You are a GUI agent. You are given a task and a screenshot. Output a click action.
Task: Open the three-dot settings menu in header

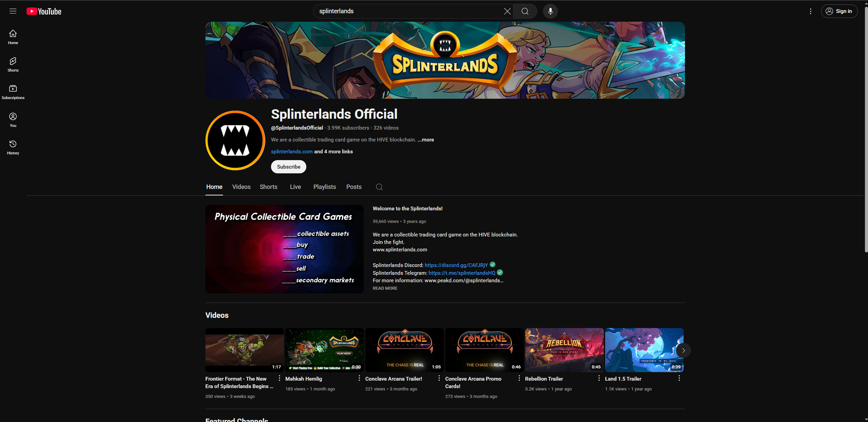[x=810, y=11]
